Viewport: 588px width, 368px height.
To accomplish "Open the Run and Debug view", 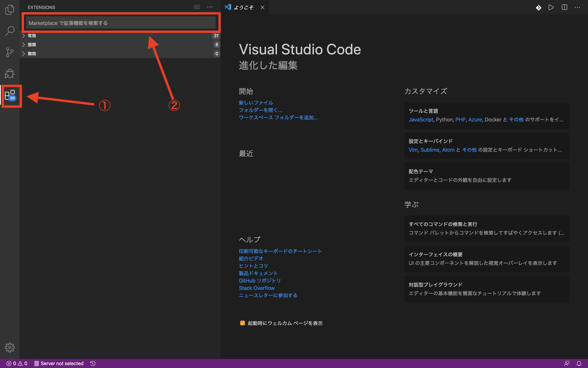I will [10, 74].
